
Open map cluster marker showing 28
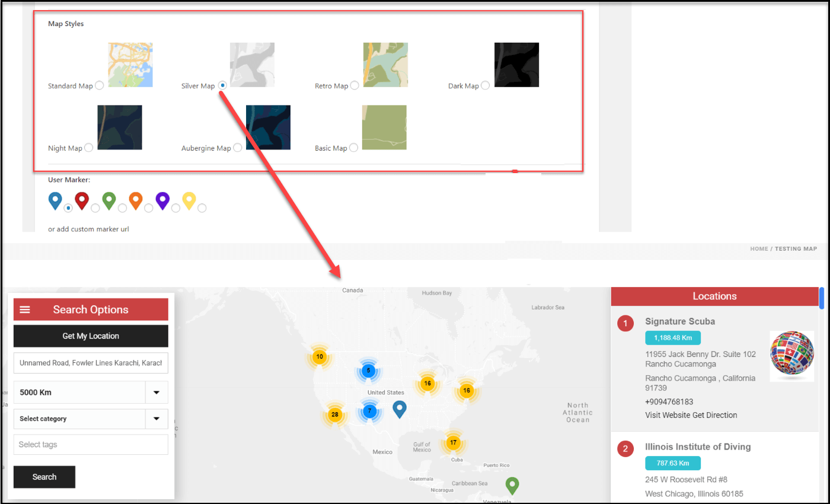(x=335, y=414)
